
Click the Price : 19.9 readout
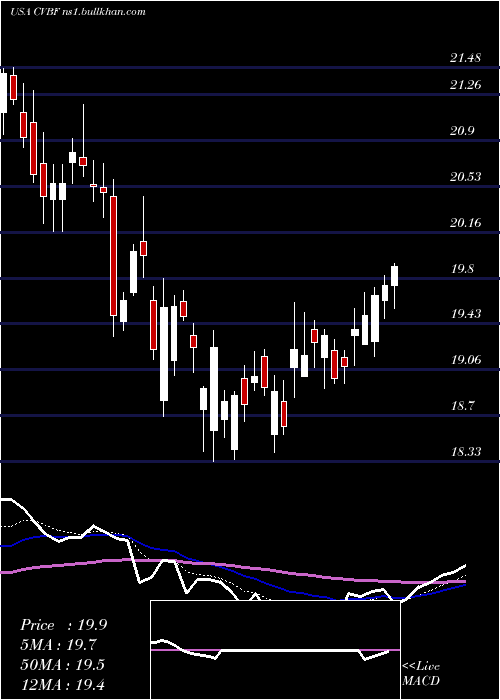63,625
